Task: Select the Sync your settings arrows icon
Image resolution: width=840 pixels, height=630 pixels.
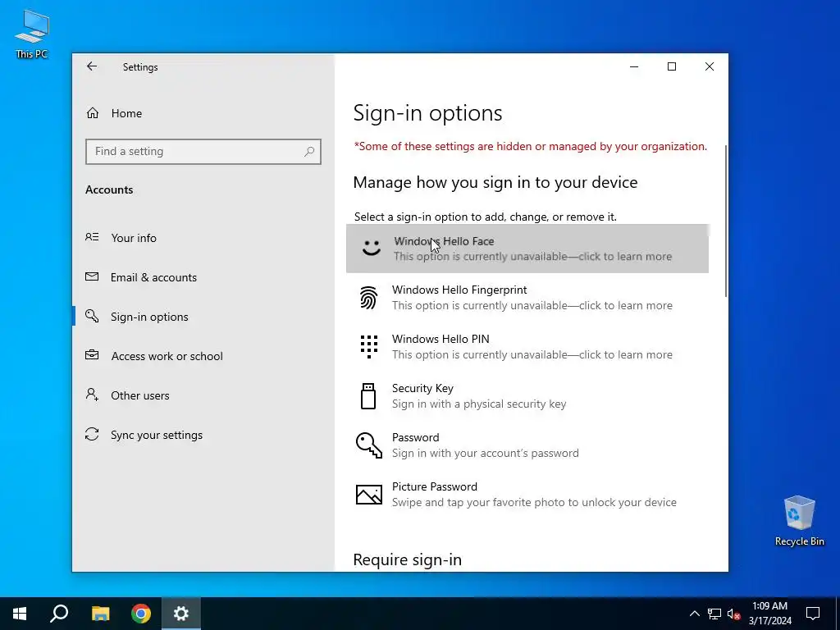Action: (x=92, y=434)
